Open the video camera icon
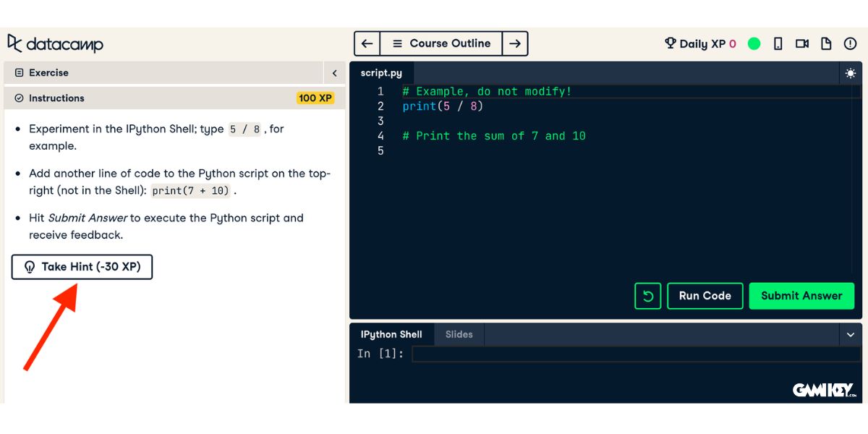868x434 pixels. coord(802,43)
